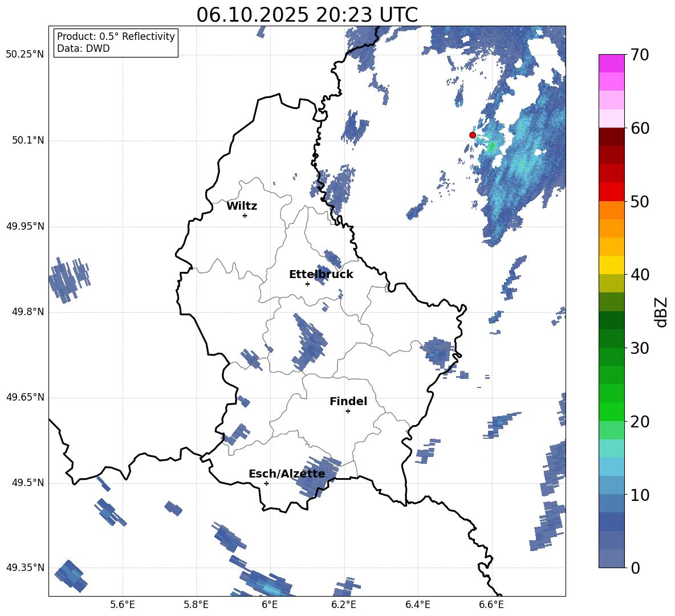Pick the bright green band at 20 dBZ
Screen dimensions: 675x616
coord(611,411)
